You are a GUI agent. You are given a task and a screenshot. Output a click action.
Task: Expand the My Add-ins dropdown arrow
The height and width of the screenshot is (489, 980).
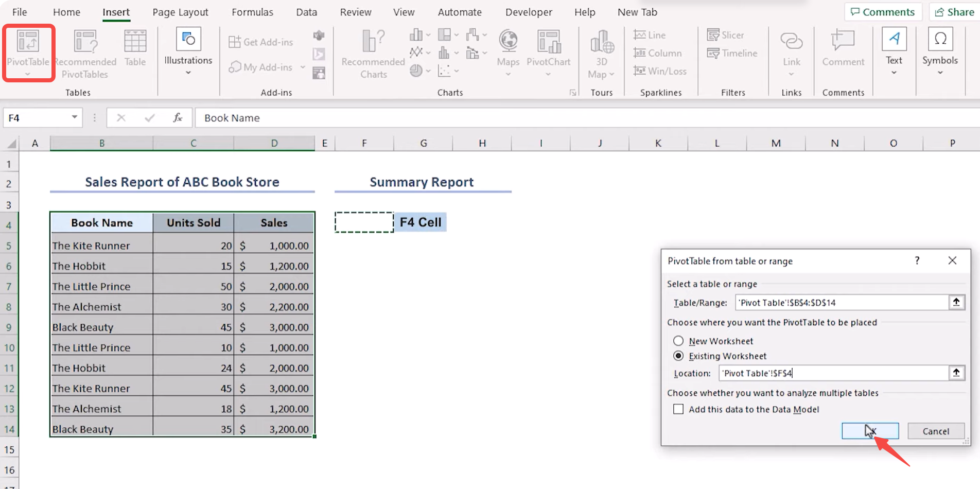(303, 67)
